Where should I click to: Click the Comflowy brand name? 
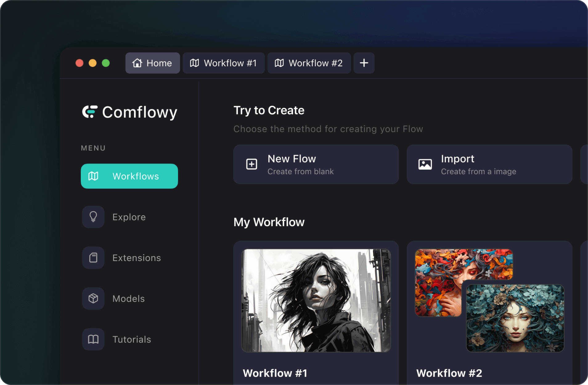pyautogui.click(x=140, y=112)
